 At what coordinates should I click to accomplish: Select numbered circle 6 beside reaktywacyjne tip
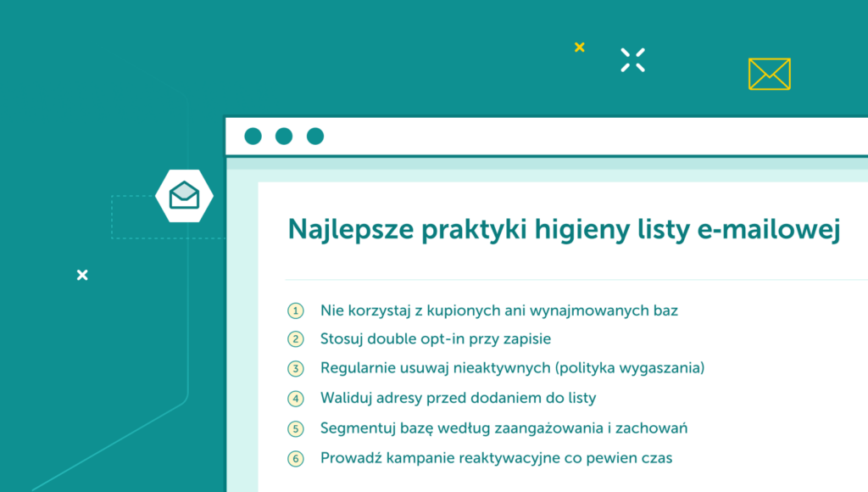coord(296,458)
